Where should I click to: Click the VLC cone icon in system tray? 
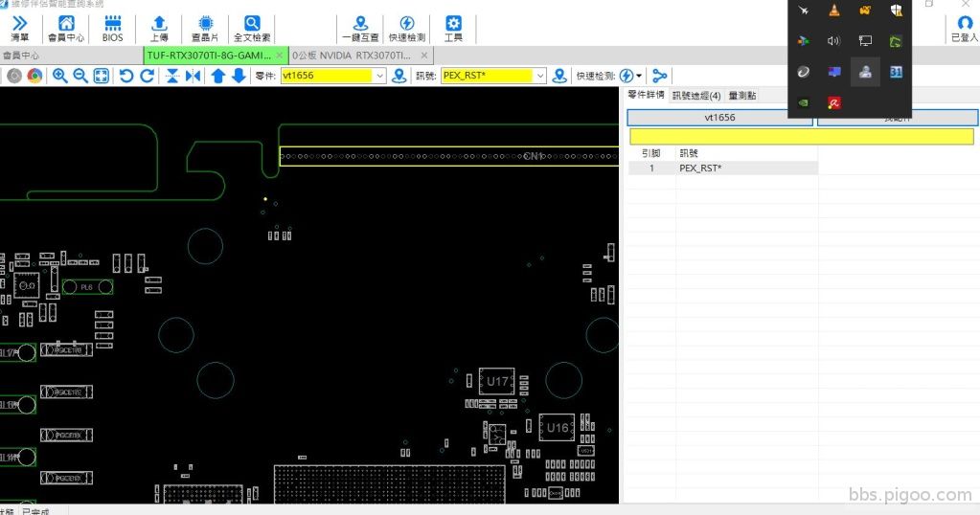(x=833, y=11)
